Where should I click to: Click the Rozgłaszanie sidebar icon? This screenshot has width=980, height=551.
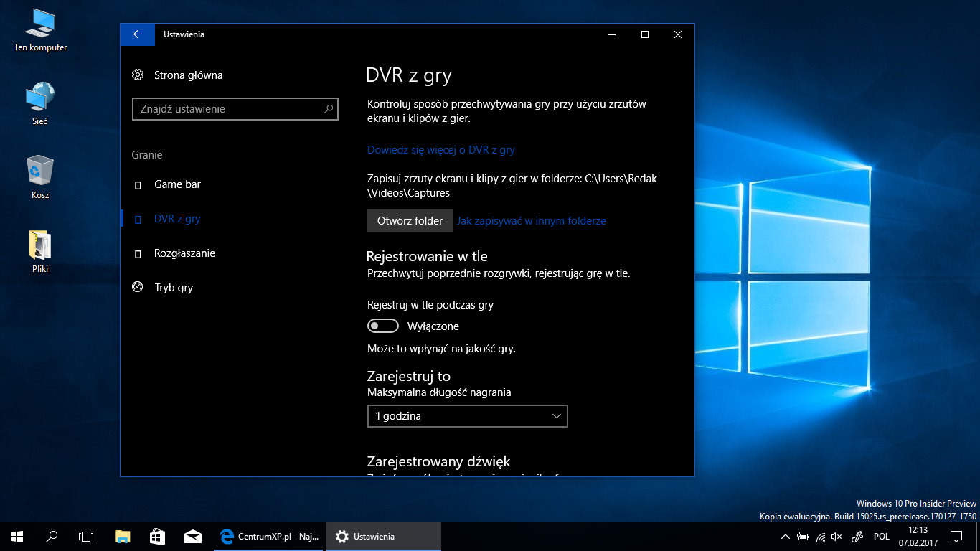click(138, 254)
